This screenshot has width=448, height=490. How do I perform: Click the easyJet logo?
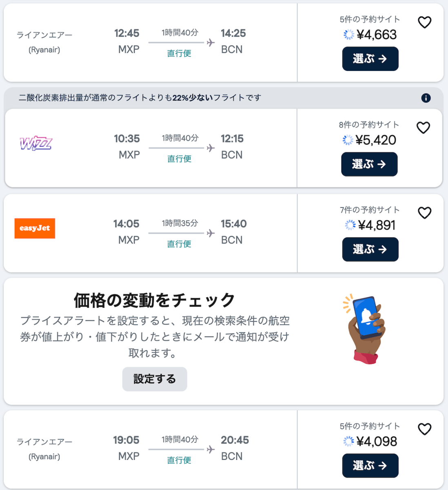(x=35, y=228)
